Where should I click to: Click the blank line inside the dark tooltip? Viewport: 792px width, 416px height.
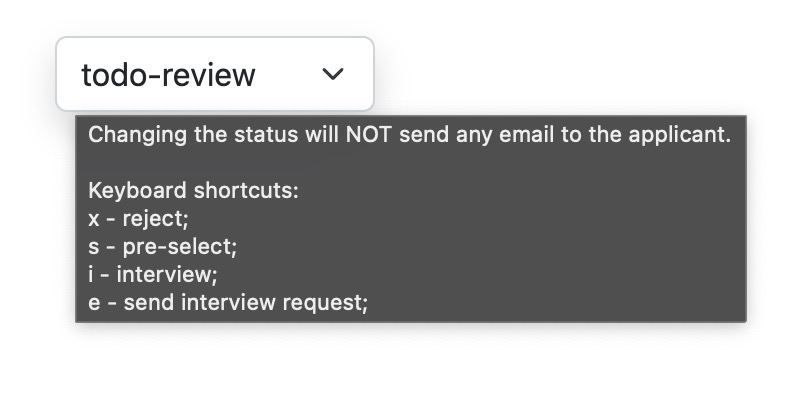click(x=410, y=162)
